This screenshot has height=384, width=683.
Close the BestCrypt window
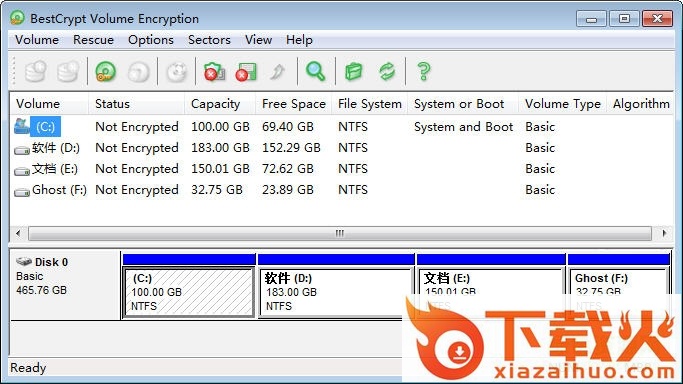coord(657,19)
